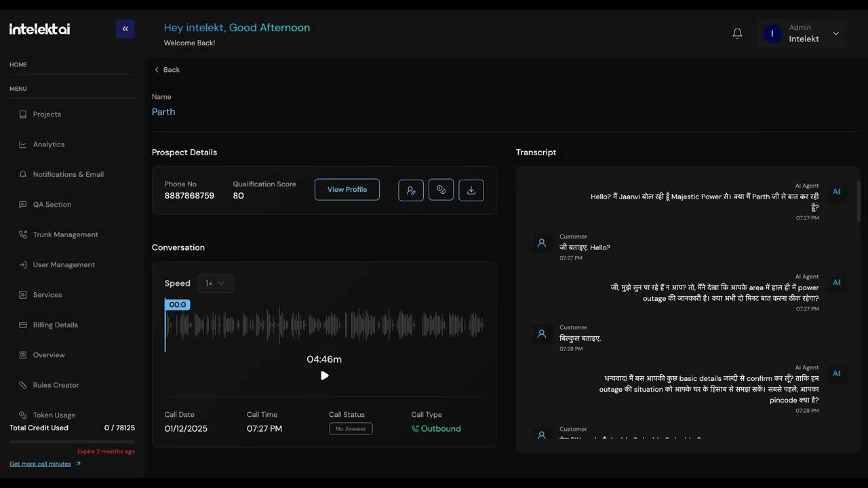
Task: Click the Services sidebar icon
Action: click(23, 295)
